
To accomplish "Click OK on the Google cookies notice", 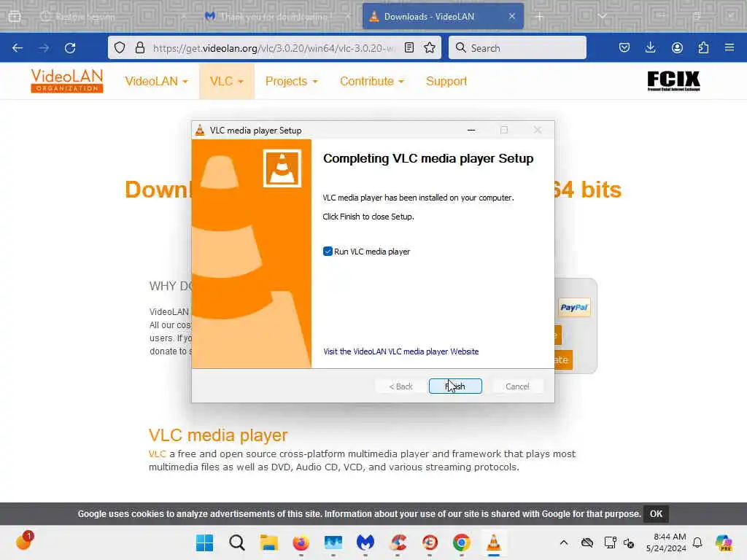I will click(656, 514).
